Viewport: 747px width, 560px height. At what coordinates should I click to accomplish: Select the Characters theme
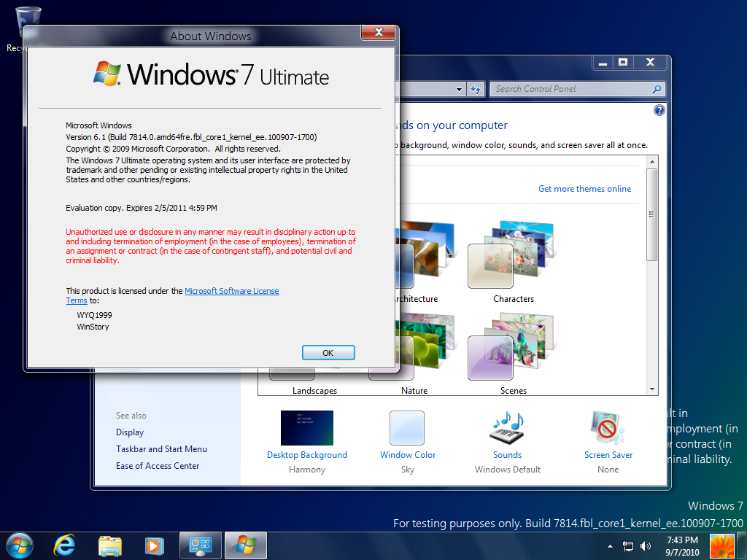[513, 261]
